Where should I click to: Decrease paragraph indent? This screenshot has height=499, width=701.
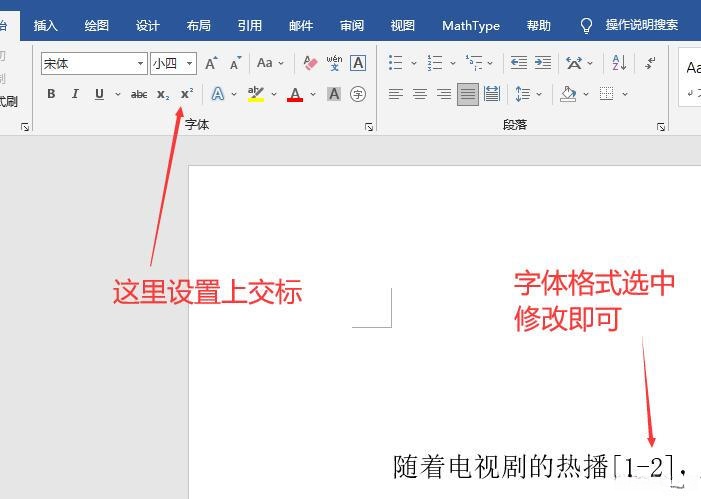pos(519,63)
